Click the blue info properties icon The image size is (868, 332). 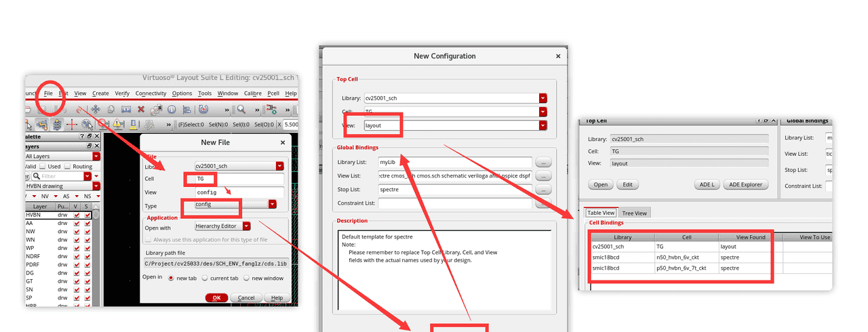pos(172,109)
